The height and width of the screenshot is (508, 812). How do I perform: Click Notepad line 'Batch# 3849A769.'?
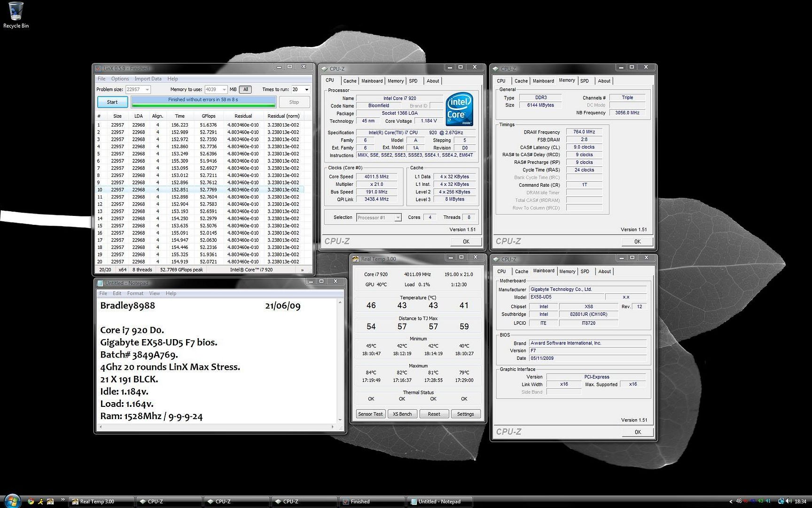[139, 355]
